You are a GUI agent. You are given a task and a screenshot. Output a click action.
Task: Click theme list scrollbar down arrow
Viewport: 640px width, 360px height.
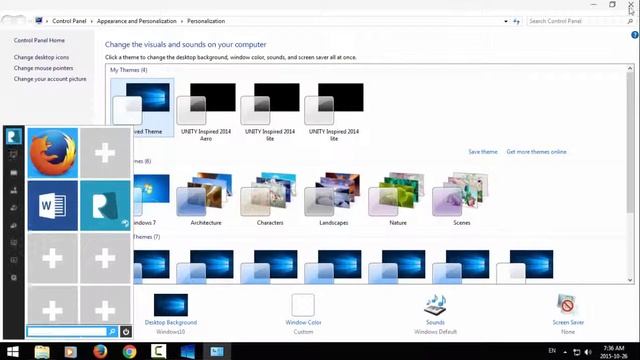pyautogui.click(x=630, y=280)
